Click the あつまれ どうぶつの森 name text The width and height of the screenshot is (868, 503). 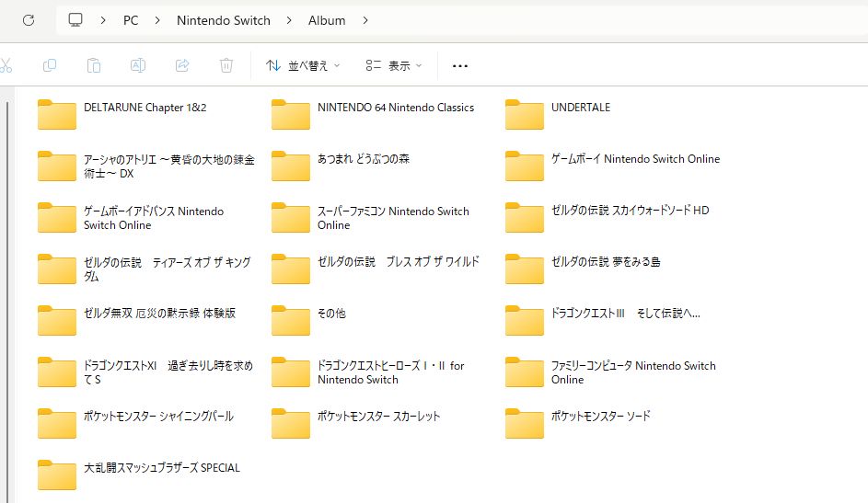(x=364, y=159)
